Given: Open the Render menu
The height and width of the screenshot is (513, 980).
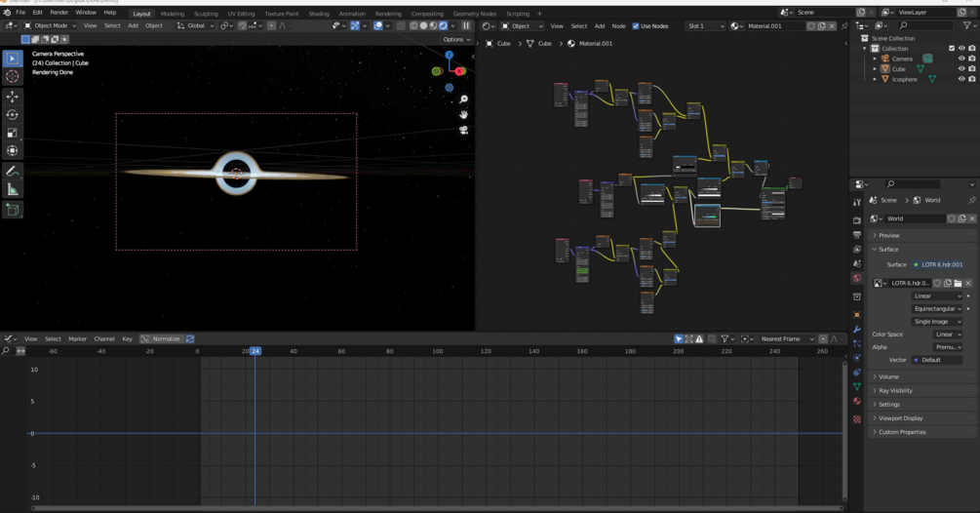Looking at the screenshot, I should (x=59, y=13).
